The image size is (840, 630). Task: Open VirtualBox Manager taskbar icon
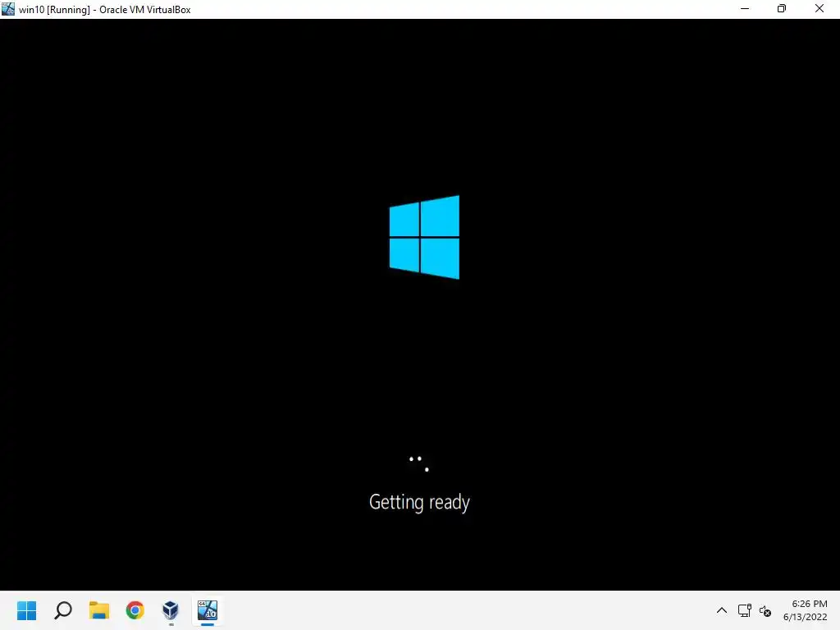[171, 610]
